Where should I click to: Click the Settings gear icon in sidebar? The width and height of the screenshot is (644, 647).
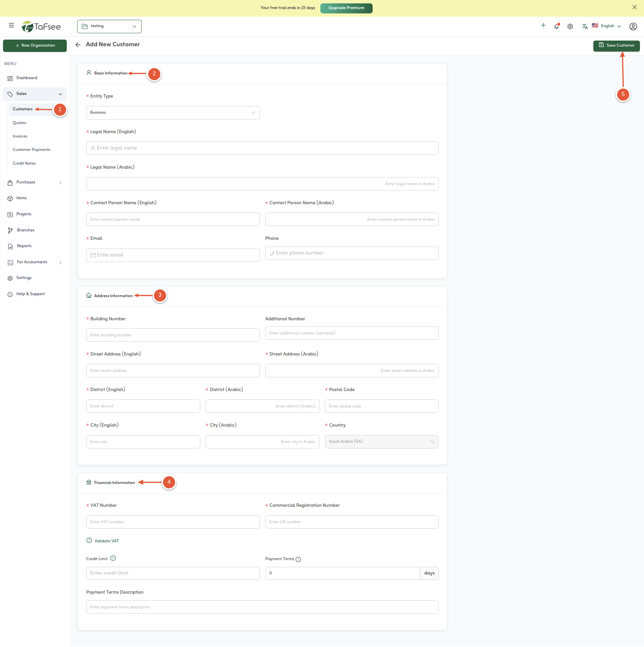pyautogui.click(x=10, y=278)
